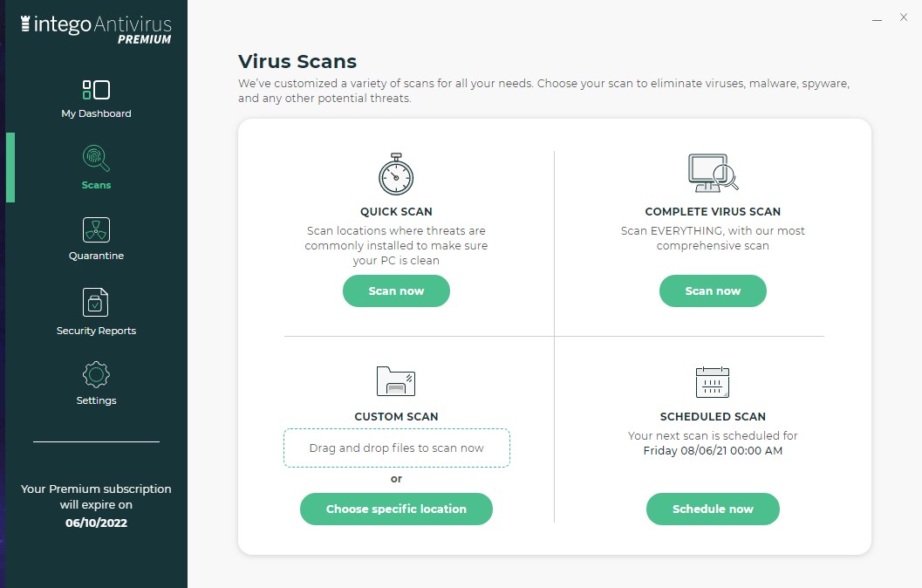Click the Complete Virus Scan monitor icon
Screen dimensions: 922x588
click(713, 173)
